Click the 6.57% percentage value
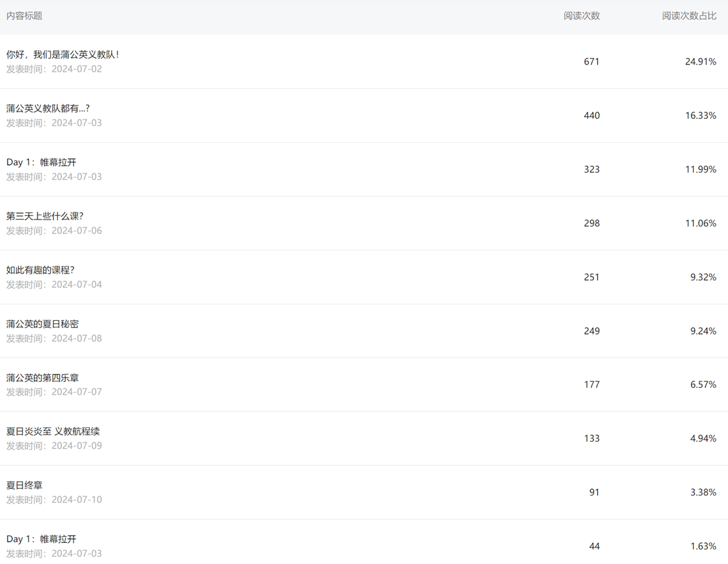 coord(703,385)
